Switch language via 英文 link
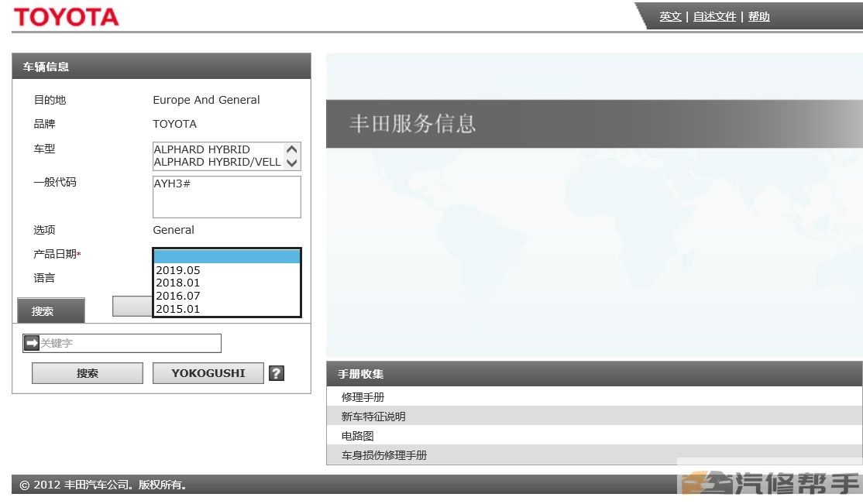This screenshot has height=504, width=863. point(670,16)
